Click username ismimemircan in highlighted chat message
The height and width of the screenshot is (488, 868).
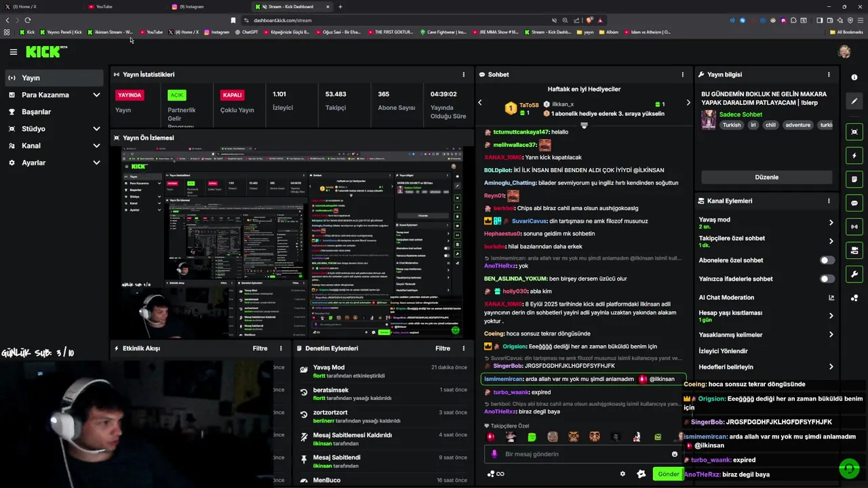[503, 380]
